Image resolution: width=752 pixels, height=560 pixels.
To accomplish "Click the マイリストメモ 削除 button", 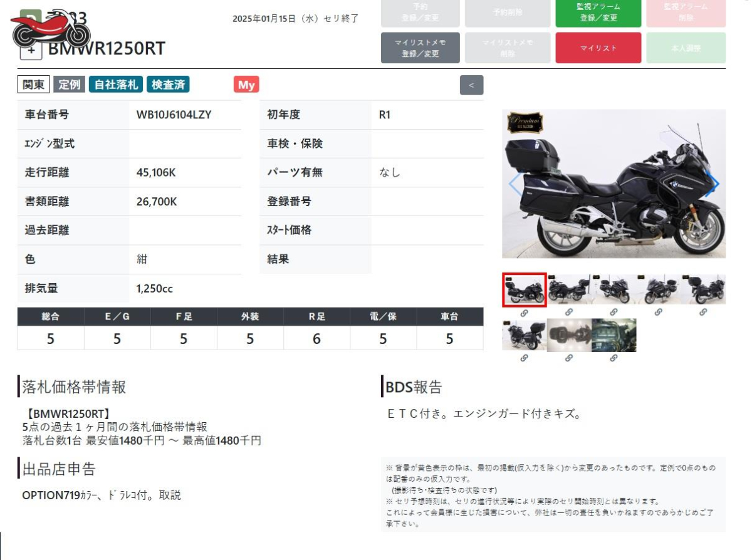I will pos(508,48).
